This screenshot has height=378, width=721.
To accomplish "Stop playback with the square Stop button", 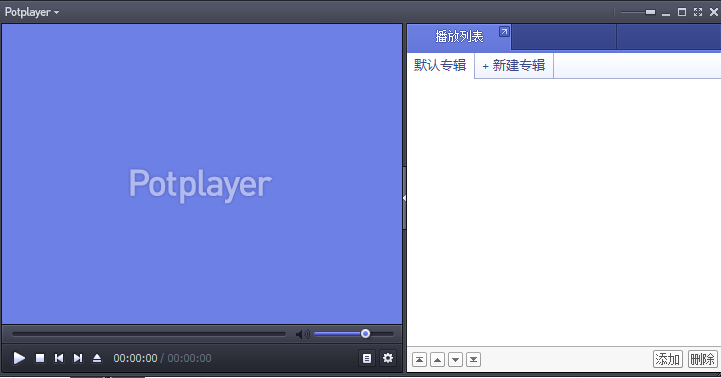I will (40, 358).
